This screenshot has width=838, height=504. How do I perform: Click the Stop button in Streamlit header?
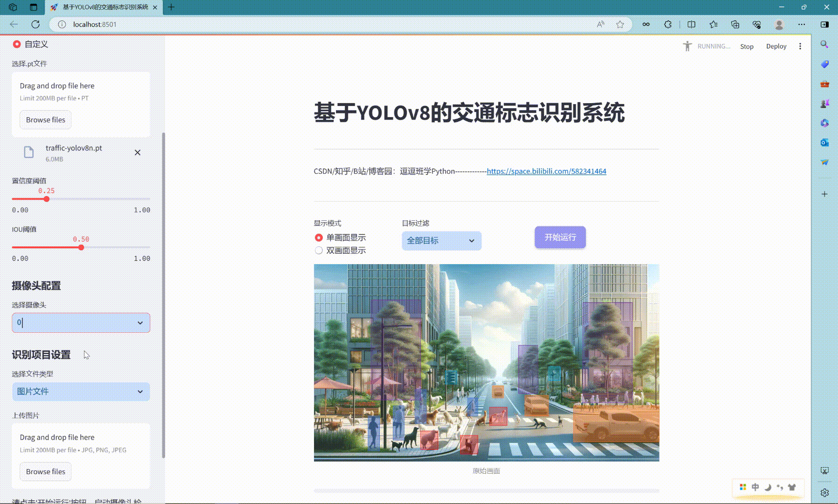[747, 47]
